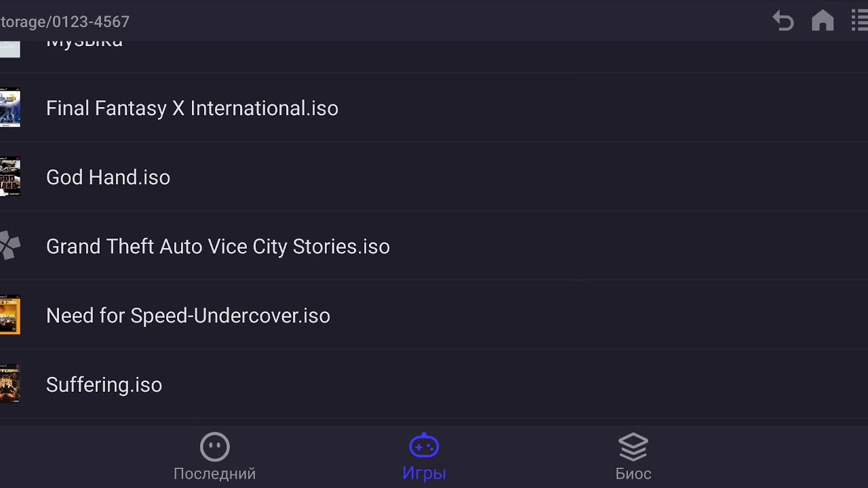This screenshot has height=488, width=868.
Task: Launch Final Fantasy X International.iso
Action: [x=192, y=108]
